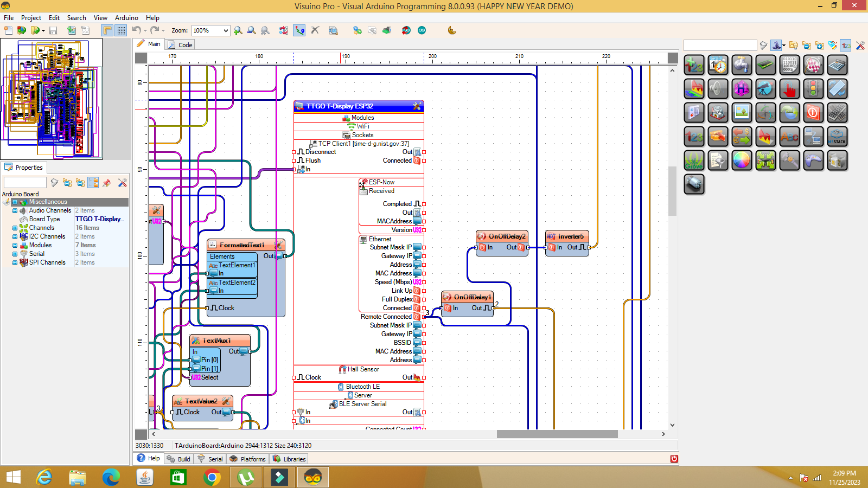Viewport: 868px width, 488px height.
Task: Open the Date/Time clock category in the palette
Action: (718, 65)
